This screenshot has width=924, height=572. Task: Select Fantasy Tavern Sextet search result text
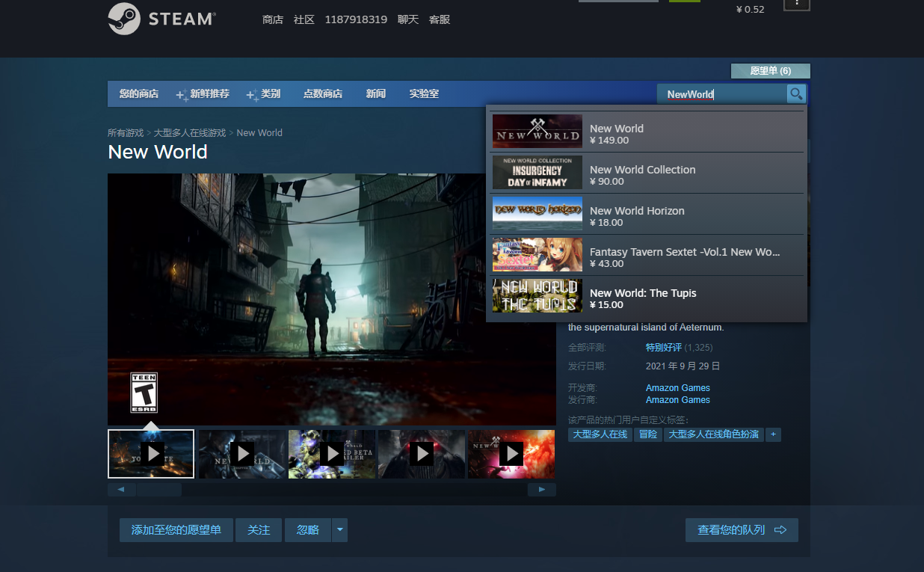tap(685, 252)
